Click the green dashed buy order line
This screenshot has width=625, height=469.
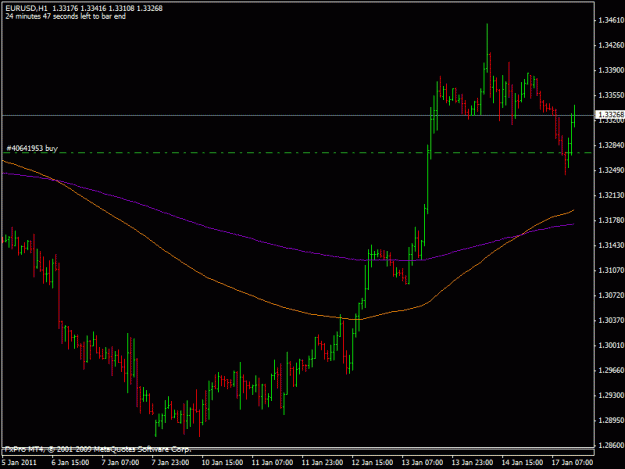pyautogui.click(x=297, y=153)
